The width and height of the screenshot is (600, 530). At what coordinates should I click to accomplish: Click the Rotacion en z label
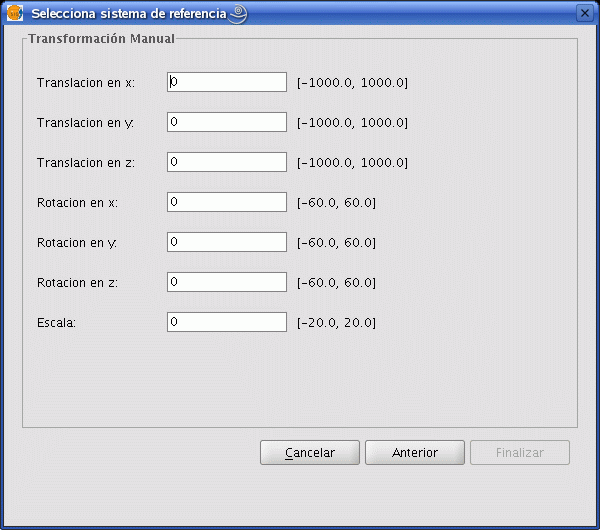(77, 283)
